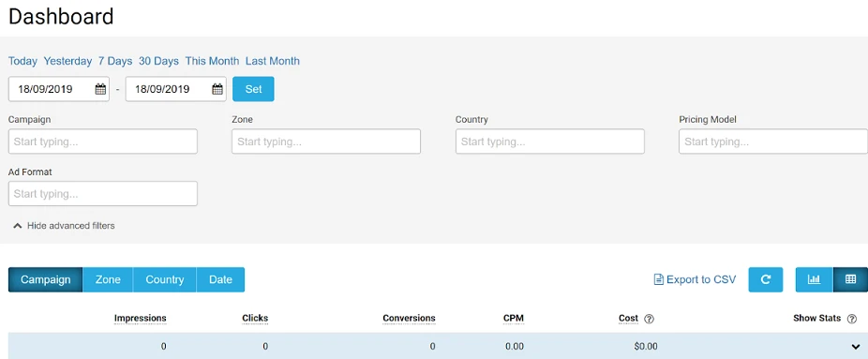This screenshot has width=868, height=359.
Task: Sort by CPM column header
Action: 513,318
